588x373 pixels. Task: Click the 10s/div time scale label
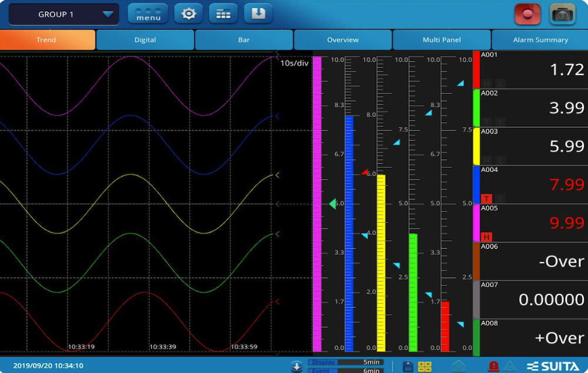click(x=295, y=63)
